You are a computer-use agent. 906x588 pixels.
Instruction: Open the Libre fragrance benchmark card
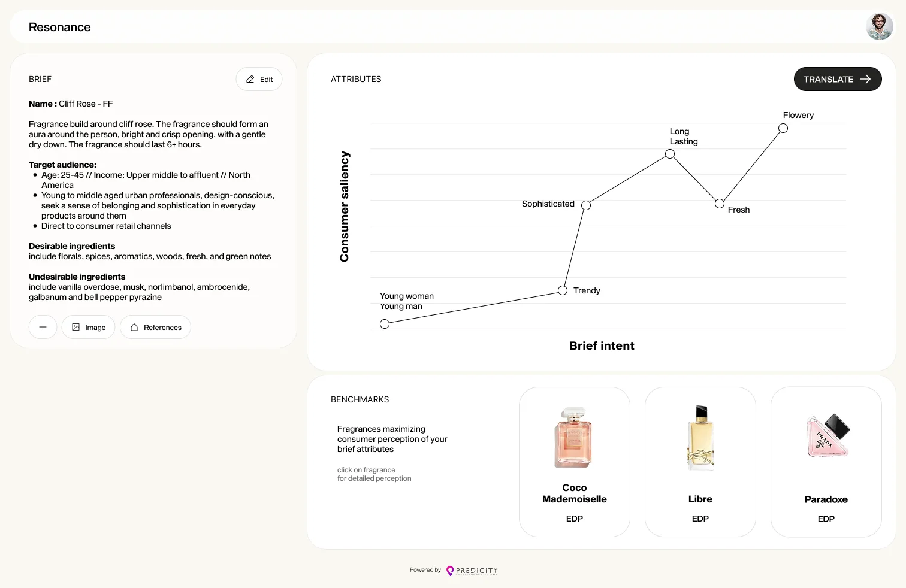coord(700,462)
